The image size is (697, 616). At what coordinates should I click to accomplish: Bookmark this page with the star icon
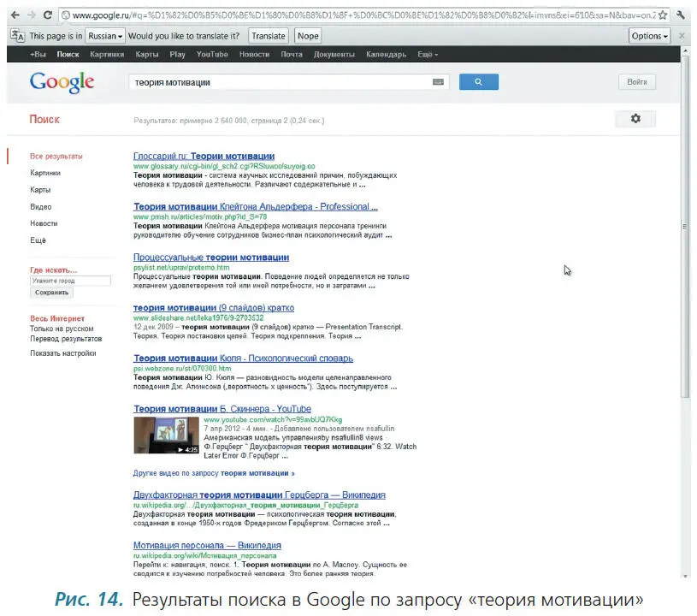pyautogui.click(x=663, y=15)
